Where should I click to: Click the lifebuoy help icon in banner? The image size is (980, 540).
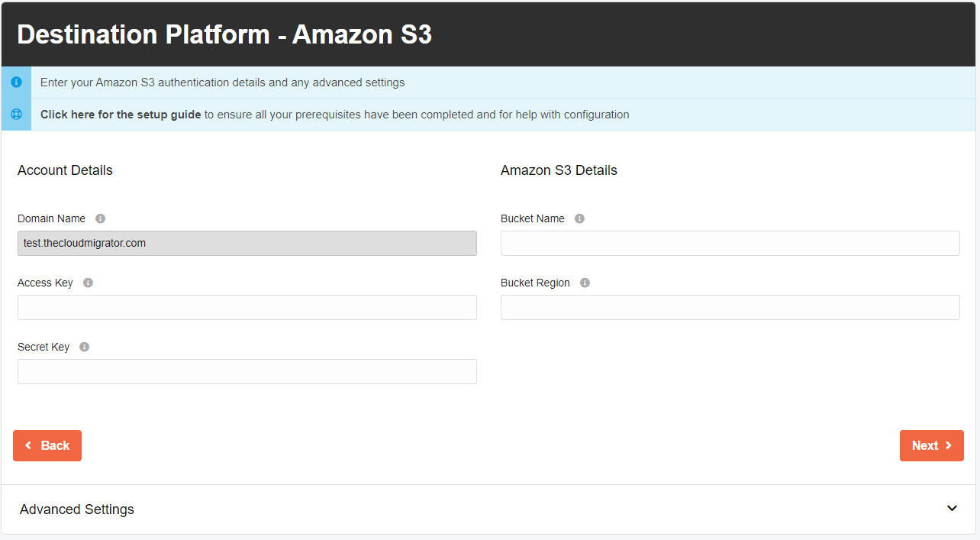coord(16,115)
